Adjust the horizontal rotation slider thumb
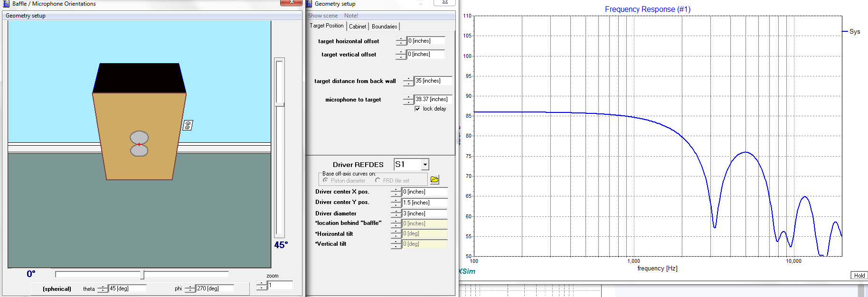The image size is (868, 297). click(142, 274)
